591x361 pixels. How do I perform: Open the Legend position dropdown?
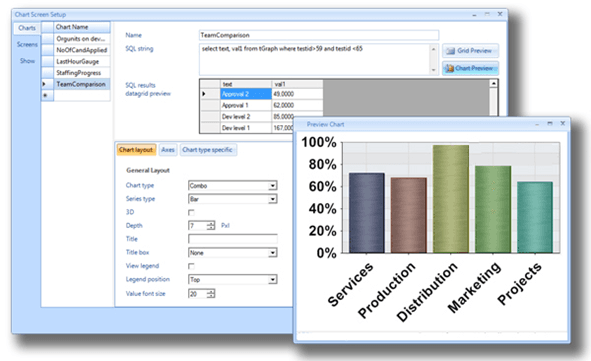(x=273, y=280)
